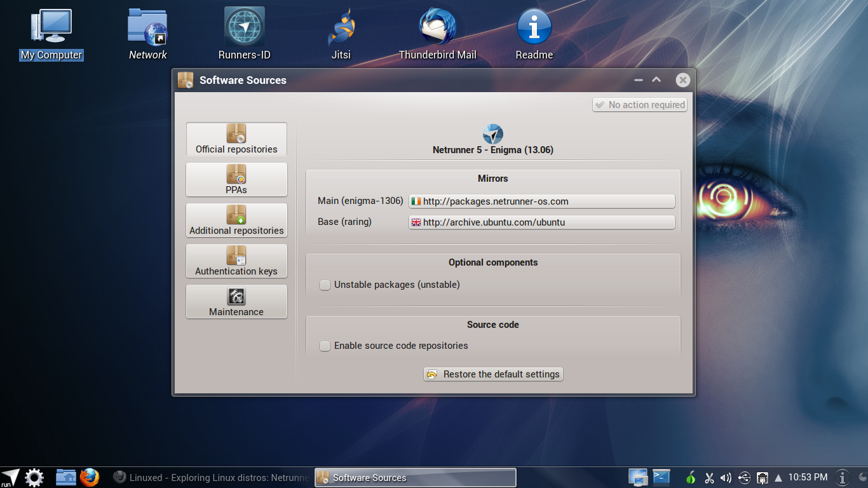This screenshot has height=488, width=868.
Task: Select the Software Sources taskbar entry
Action: pyautogui.click(x=414, y=477)
